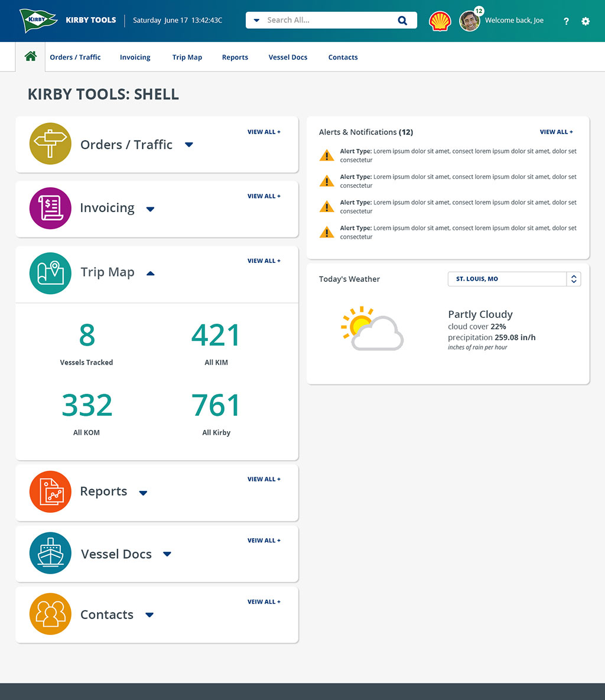Image resolution: width=605 pixels, height=700 pixels.
Task: Open the Vessel Docs nav tab
Action: [x=288, y=57]
